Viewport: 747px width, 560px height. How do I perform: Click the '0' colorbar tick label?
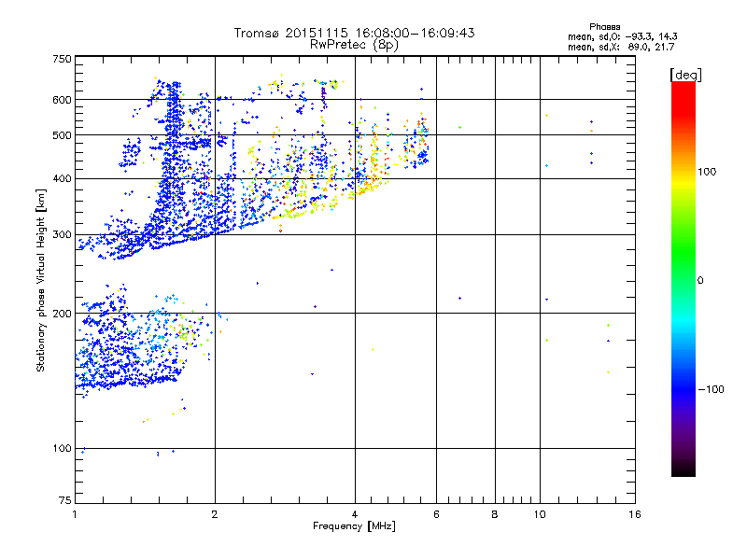pos(700,281)
